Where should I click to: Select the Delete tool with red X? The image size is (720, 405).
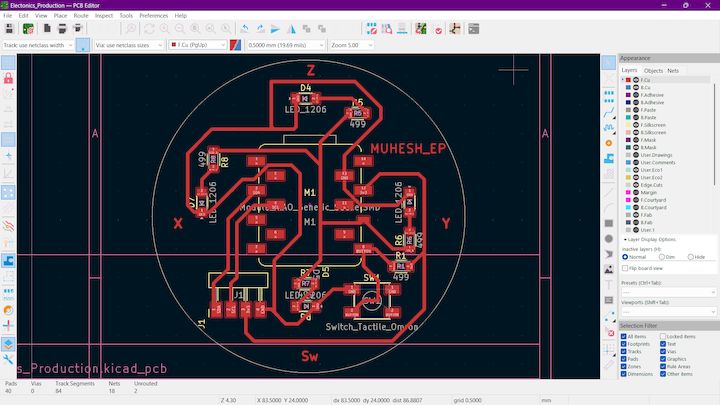(x=610, y=332)
